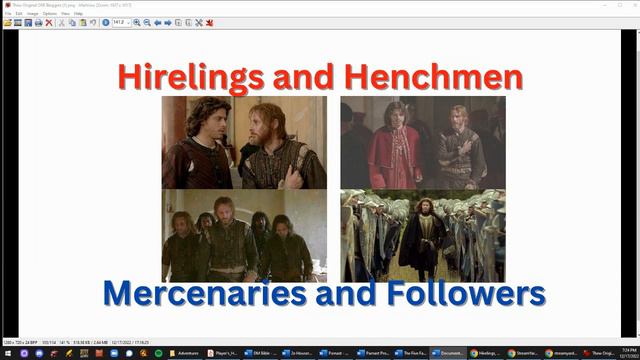Click the bottom-left group of men photo

click(244, 236)
